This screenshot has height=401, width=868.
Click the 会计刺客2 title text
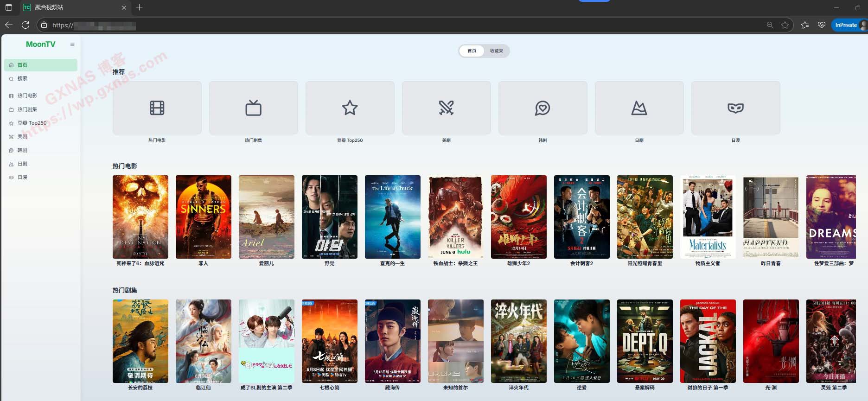pyautogui.click(x=582, y=263)
